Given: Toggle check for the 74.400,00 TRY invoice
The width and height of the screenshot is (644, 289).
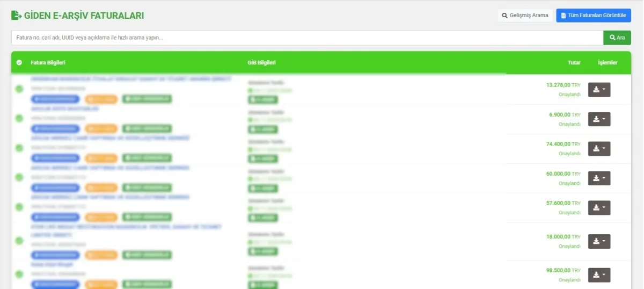Looking at the screenshot, I should point(19,148).
